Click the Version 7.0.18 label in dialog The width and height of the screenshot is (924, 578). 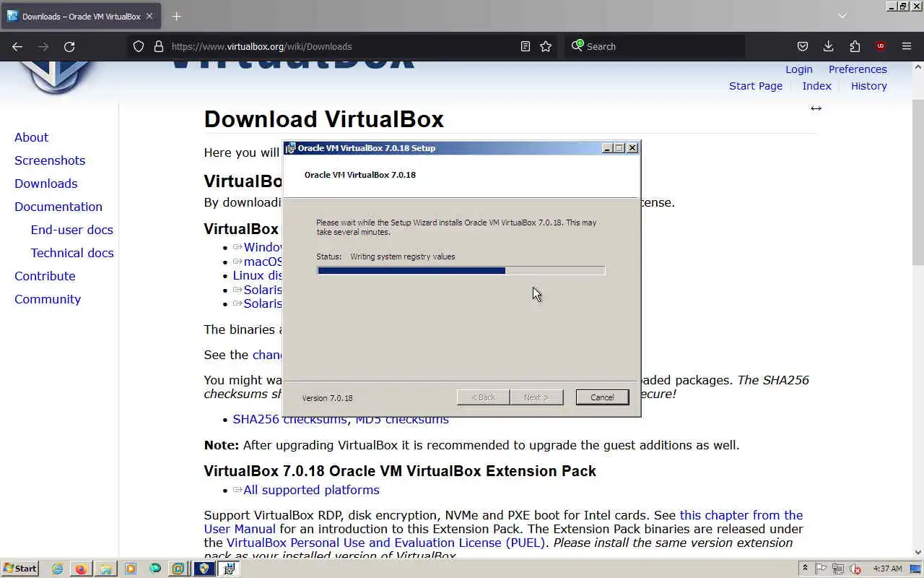327,398
